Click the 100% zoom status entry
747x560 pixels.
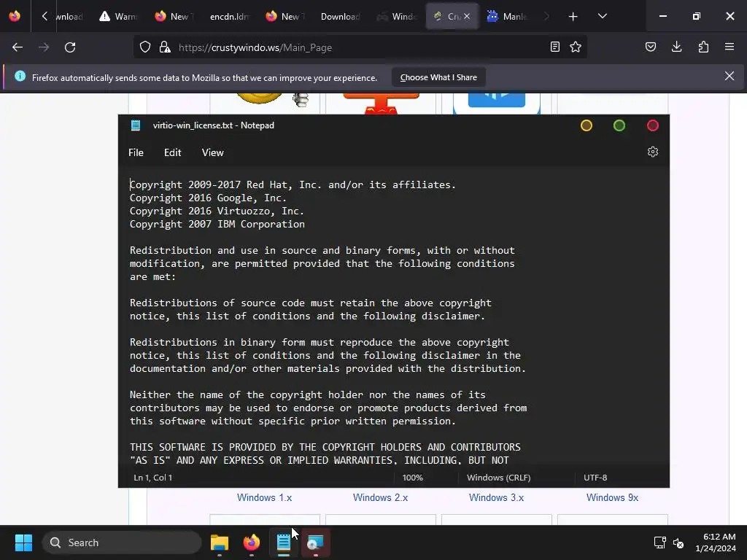click(x=413, y=478)
